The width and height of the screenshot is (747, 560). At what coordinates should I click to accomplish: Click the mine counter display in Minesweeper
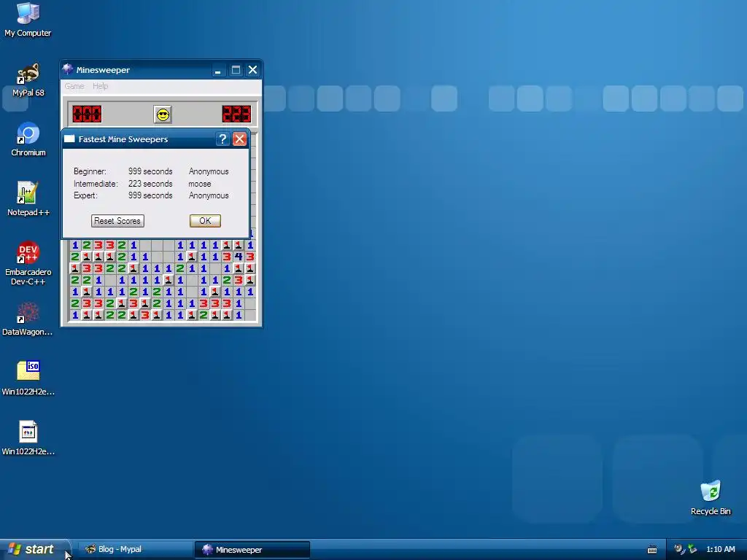click(x=87, y=114)
